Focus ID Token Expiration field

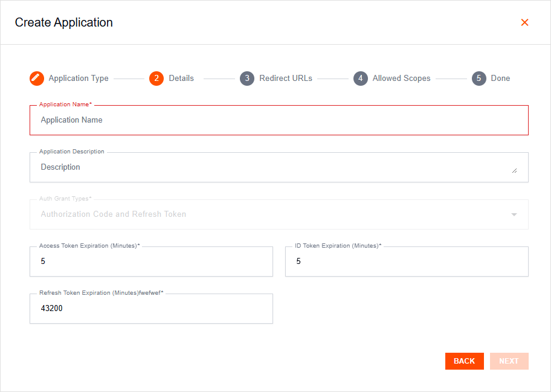click(407, 262)
